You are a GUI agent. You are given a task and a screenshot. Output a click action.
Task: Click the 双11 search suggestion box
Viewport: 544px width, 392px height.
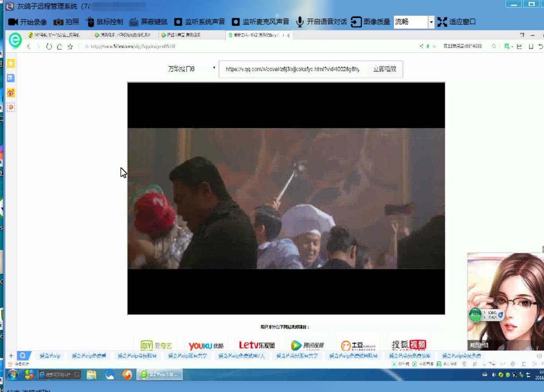click(462, 46)
